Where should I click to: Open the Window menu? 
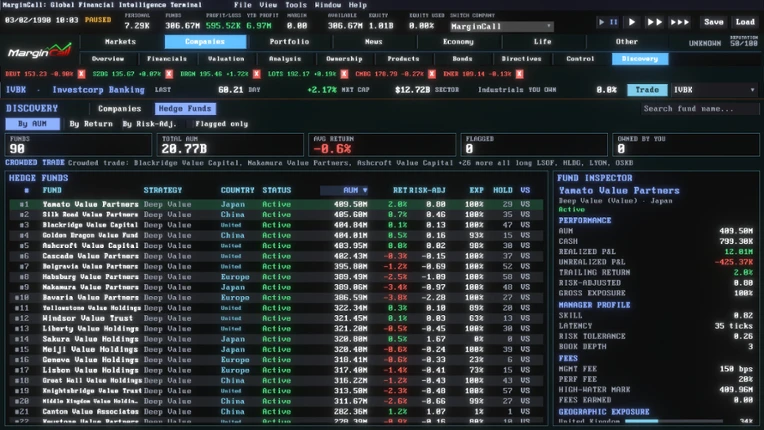pyautogui.click(x=328, y=5)
